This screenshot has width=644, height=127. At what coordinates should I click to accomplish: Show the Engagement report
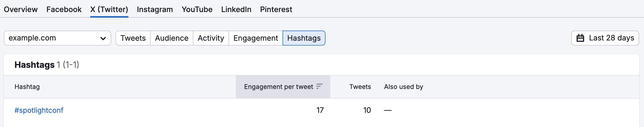256,38
